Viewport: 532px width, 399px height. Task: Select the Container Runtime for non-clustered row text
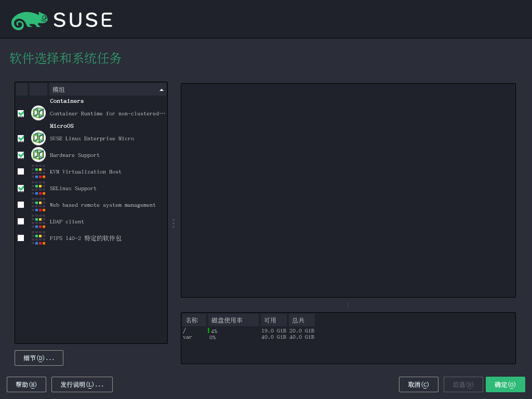click(x=107, y=114)
